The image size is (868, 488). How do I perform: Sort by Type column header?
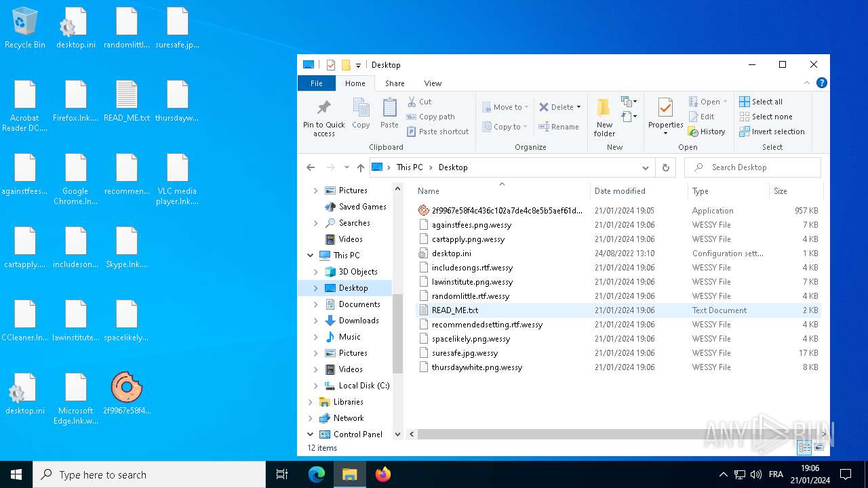(728, 191)
